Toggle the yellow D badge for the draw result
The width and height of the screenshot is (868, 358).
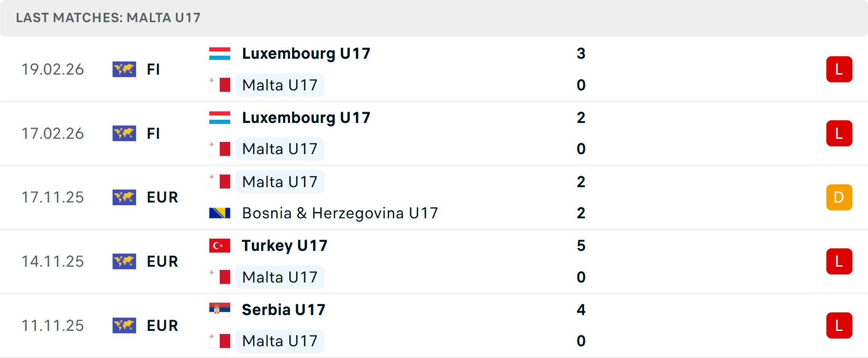[839, 197]
